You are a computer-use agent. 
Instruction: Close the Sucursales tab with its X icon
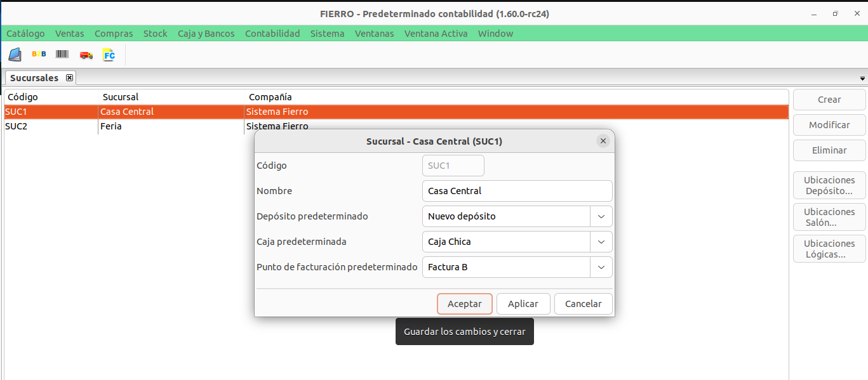pyautogui.click(x=70, y=78)
